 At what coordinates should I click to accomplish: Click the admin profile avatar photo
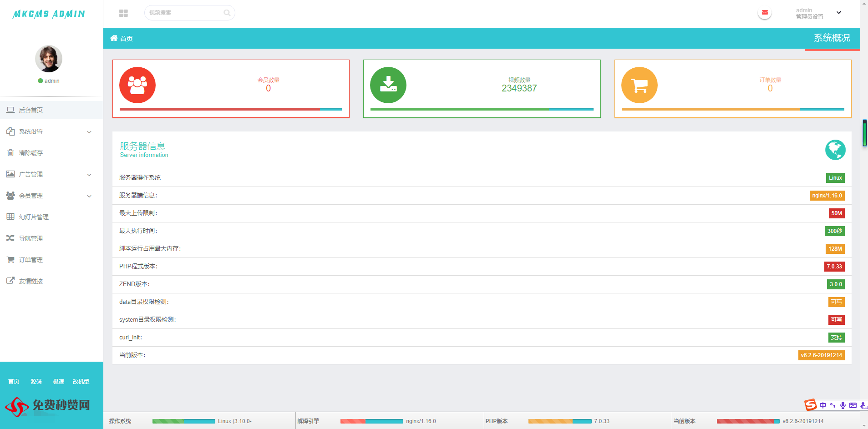49,59
